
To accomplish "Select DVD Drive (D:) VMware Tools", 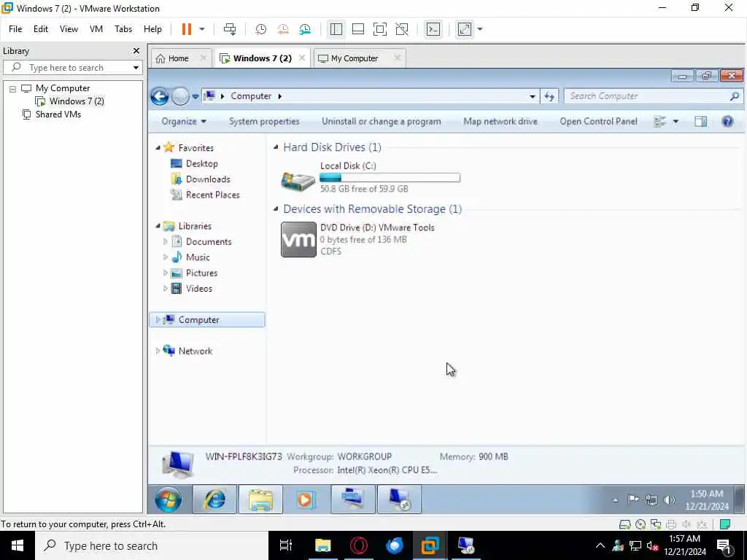I will (x=357, y=239).
